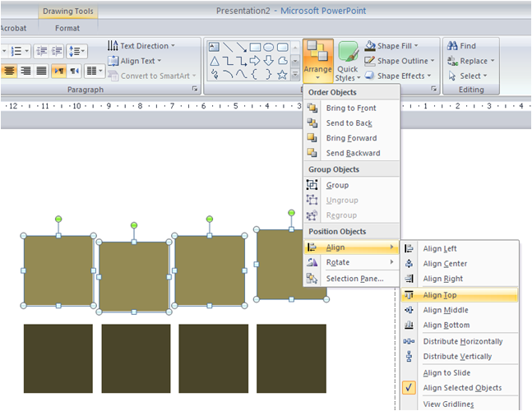Choose the right arrow shape
532x411 pixels.
255,61
